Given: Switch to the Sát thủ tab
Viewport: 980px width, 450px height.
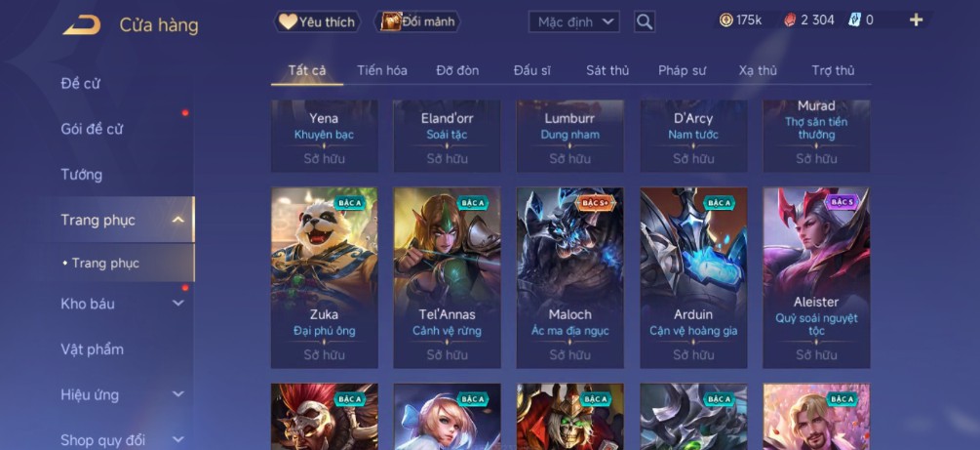Looking at the screenshot, I should point(607,70).
